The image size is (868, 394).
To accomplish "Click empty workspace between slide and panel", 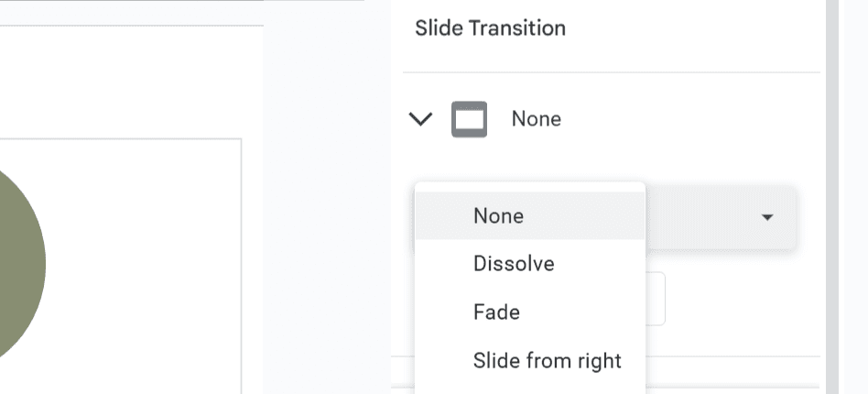I will [x=327, y=222].
